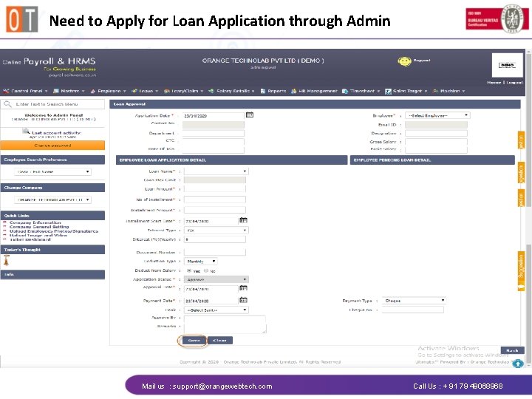Click the yellow smiley Support icon

[x=404, y=61]
